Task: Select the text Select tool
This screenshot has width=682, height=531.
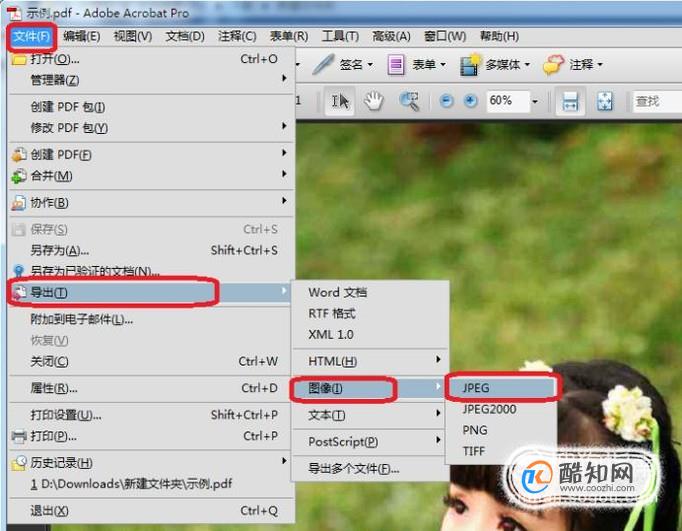Action: point(340,101)
